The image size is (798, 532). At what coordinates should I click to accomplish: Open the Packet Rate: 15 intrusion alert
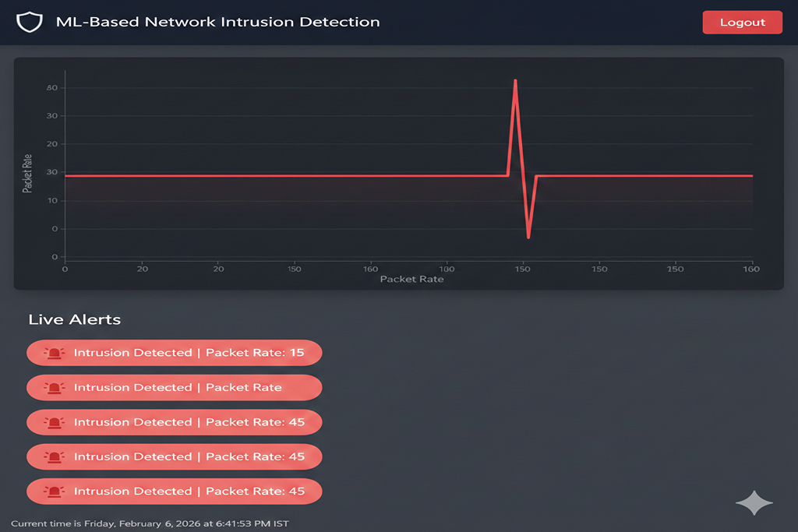(174, 353)
